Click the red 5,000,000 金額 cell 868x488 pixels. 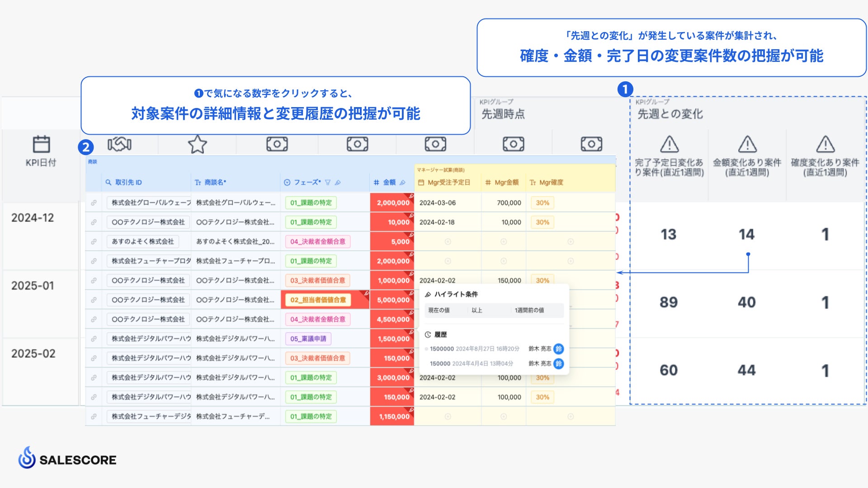tap(393, 300)
